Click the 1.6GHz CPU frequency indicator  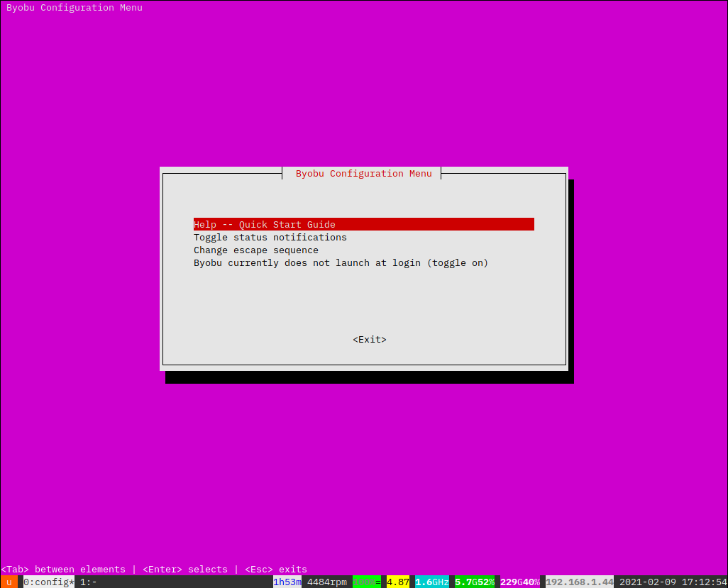432,582
